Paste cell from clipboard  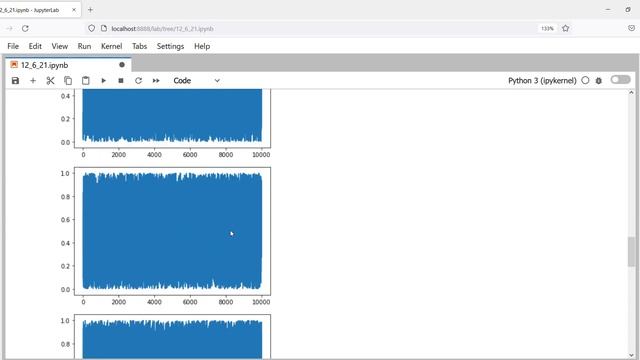coord(85,81)
